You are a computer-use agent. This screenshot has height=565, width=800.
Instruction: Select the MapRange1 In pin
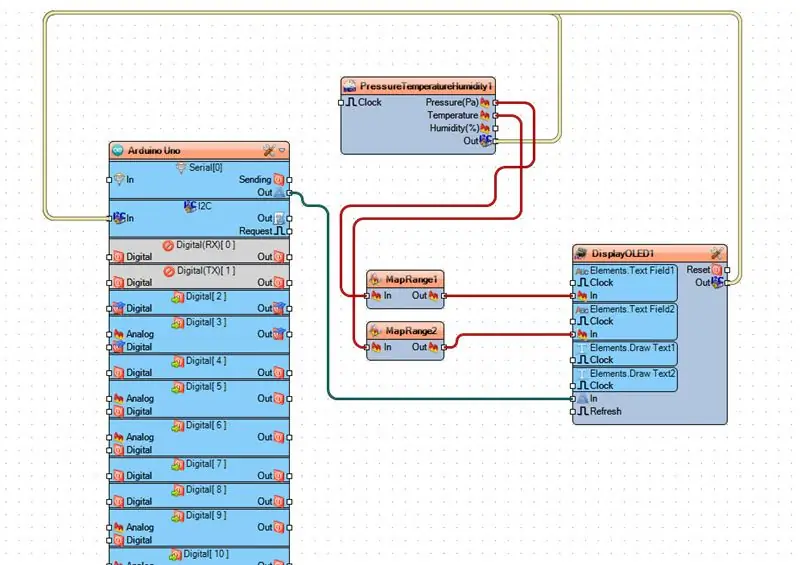point(367,296)
